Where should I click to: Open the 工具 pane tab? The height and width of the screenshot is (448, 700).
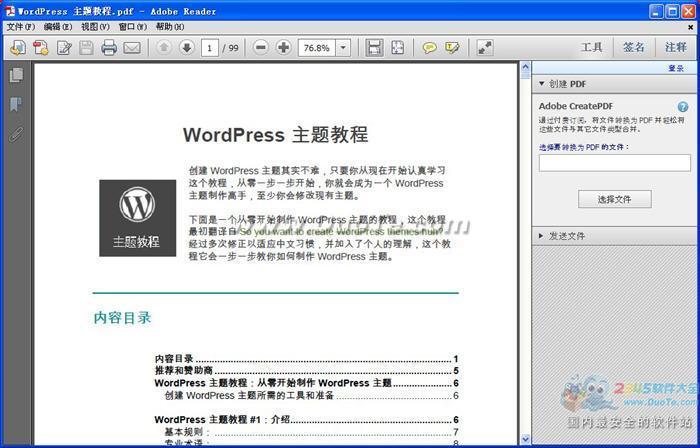click(592, 47)
